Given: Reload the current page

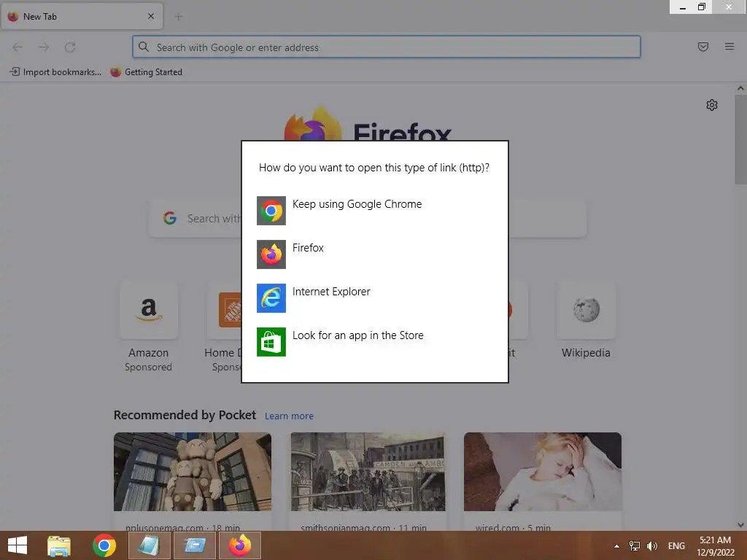Looking at the screenshot, I should (70, 47).
